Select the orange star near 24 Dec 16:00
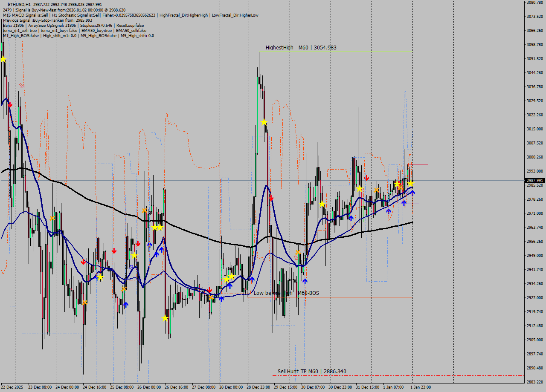This screenshot has height=392, width=546. (x=85, y=303)
